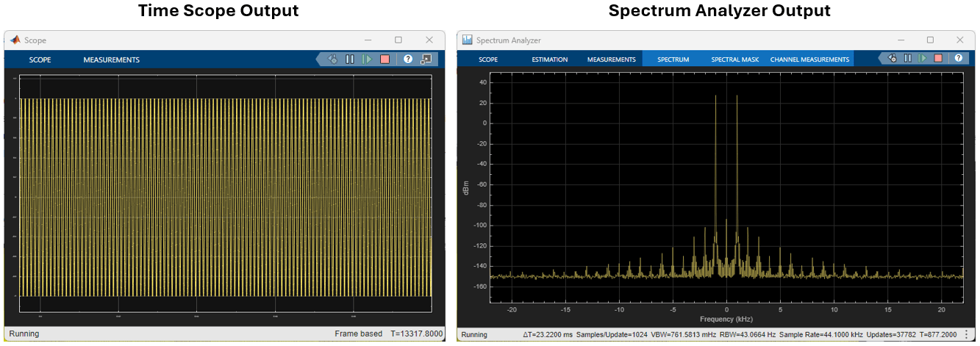Open the SCOPE tab in Time Scope window

click(40, 60)
